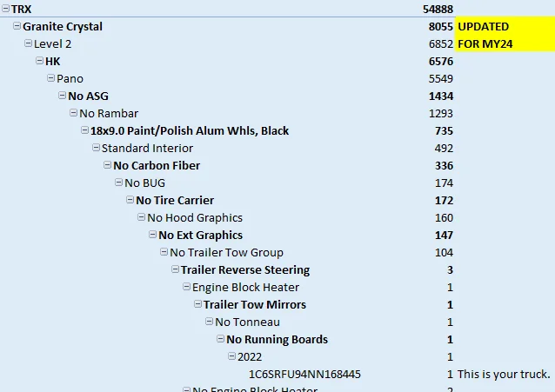Select the Trailer Reverse Steering label
Image resolution: width=555 pixels, height=392 pixels.
(x=244, y=269)
